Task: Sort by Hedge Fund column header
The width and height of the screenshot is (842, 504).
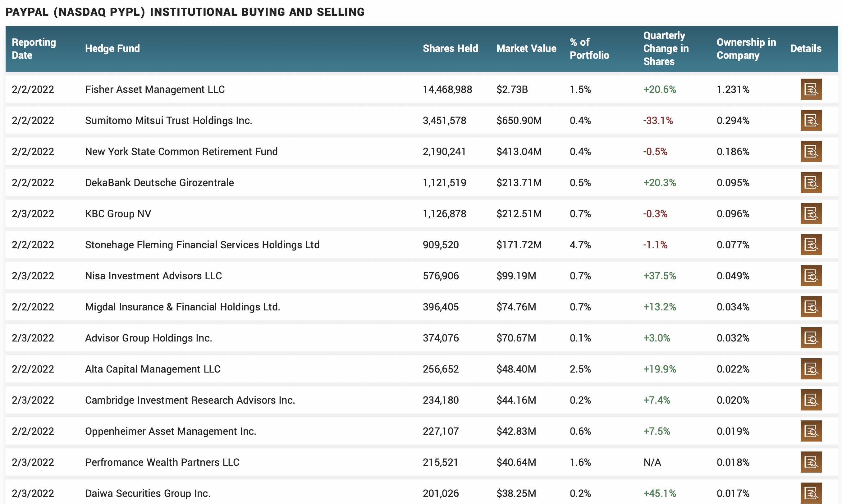Action: coord(112,48)
